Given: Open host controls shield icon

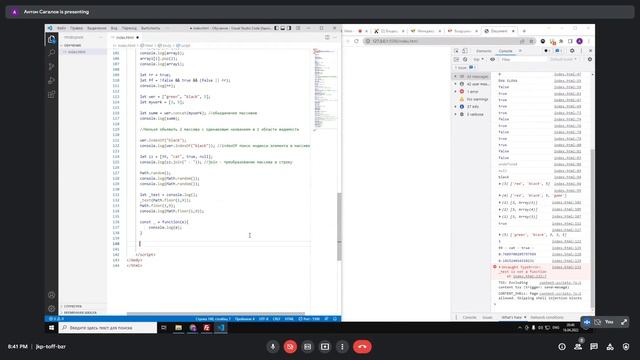Looking at the screenshot, I should 626,347.
